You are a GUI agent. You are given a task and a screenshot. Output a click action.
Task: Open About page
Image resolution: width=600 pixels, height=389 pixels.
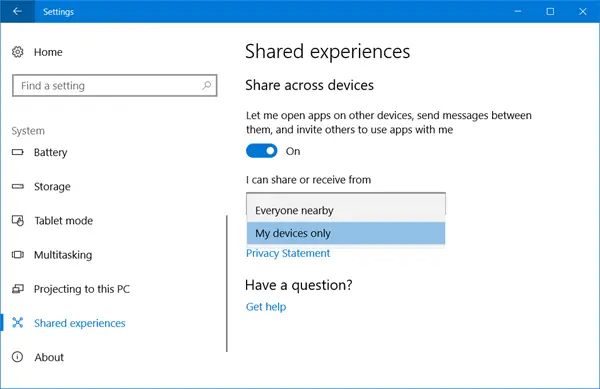49,357
